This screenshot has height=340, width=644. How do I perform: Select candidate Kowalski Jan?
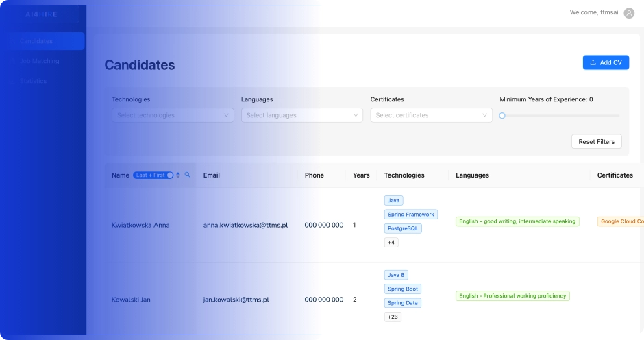pyautogui.click(x=132, y=300)
